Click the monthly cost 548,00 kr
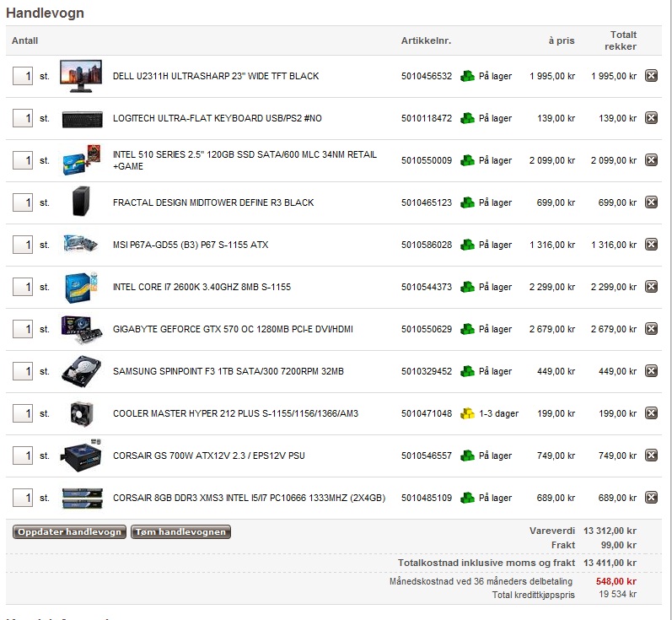The width and height of the screenshot is (672, 620). [616, 581]
